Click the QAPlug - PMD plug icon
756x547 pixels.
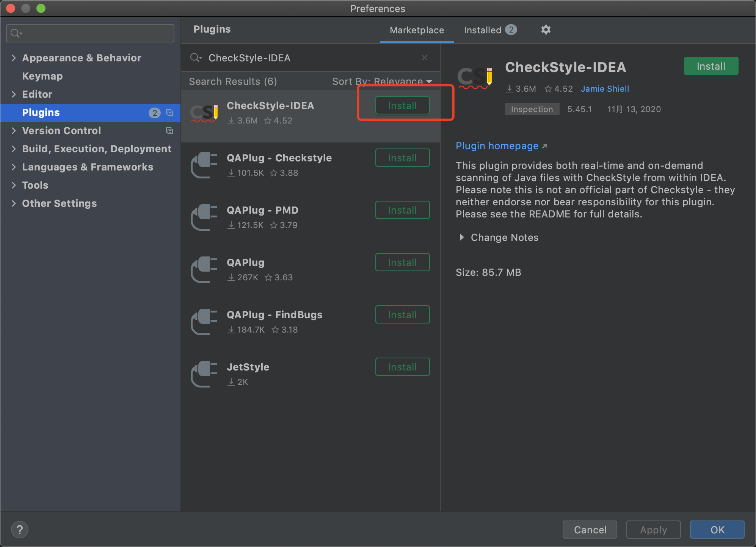[x=204, y=217]
